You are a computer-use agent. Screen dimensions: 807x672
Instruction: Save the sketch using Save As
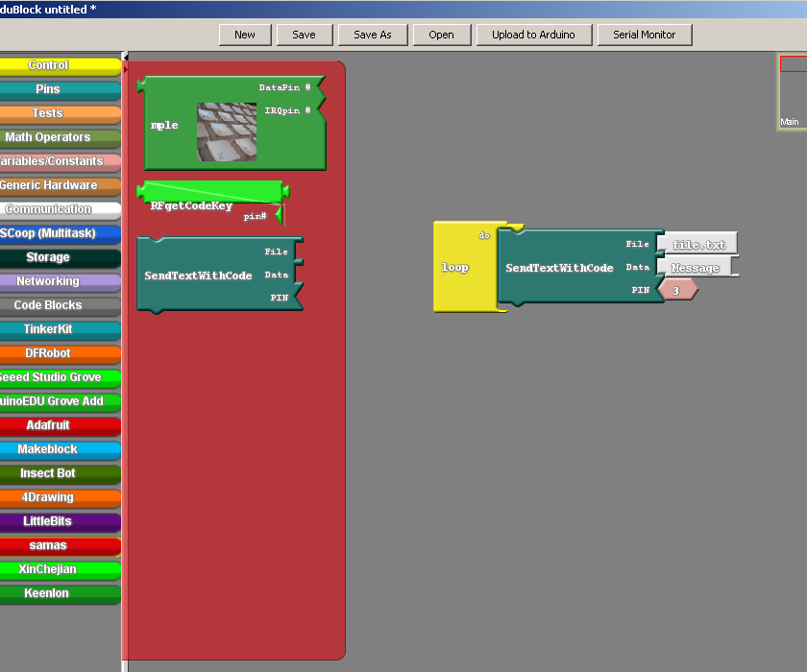373,35
